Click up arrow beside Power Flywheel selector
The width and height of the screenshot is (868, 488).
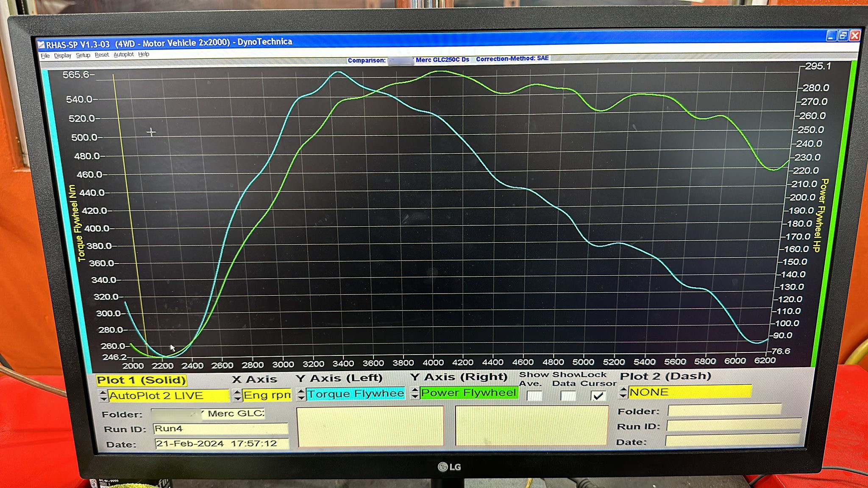(x=415, y=390)
